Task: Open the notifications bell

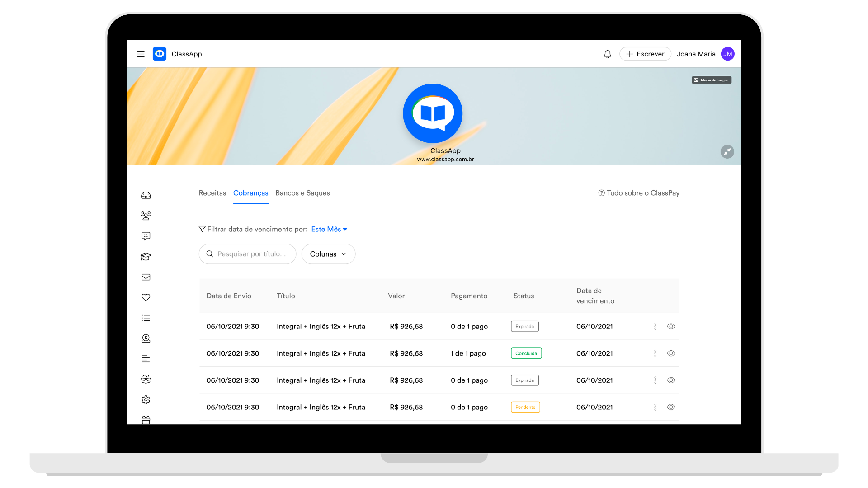Action: click(608, 54)
